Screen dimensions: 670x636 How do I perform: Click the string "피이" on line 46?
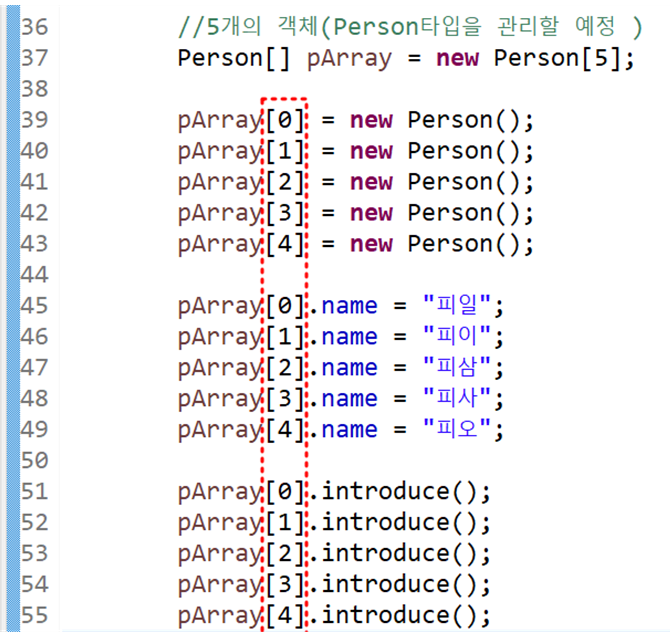(x=456, y=336)
